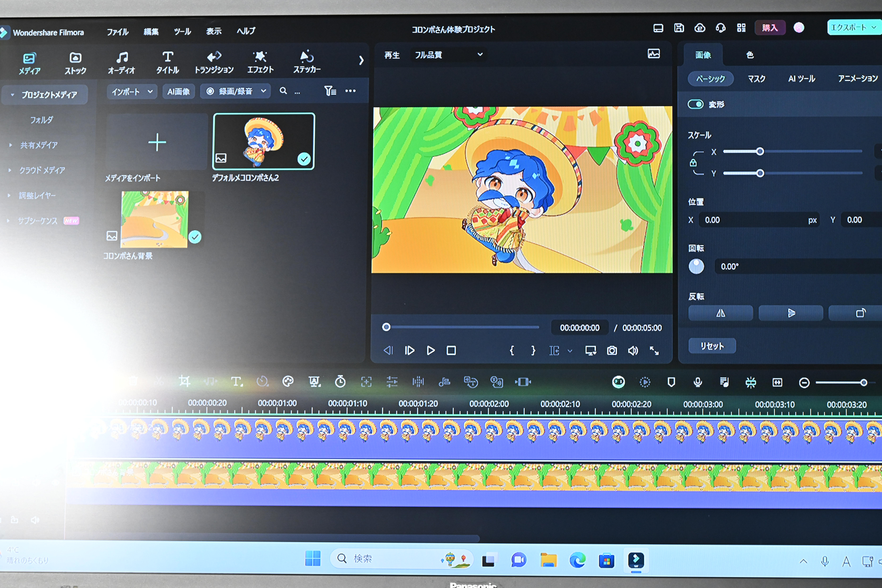Toggle the 変形 transform switch
The image size is (882, 588).
point(695,104)
